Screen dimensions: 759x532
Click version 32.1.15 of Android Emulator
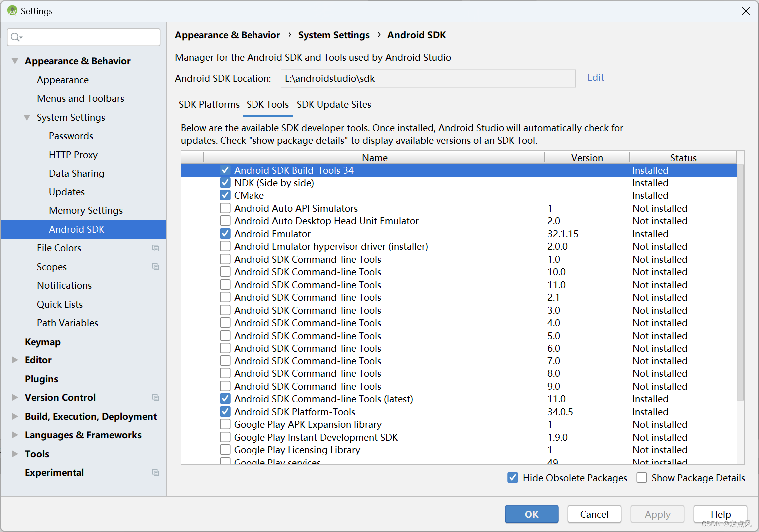[563, 234]
